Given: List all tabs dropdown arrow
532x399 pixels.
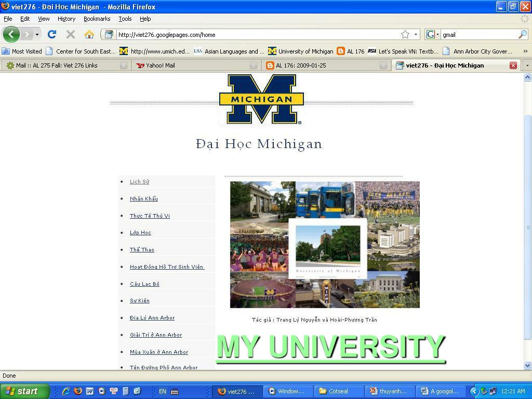Looking at the screenshot, I should click(527, 65).
